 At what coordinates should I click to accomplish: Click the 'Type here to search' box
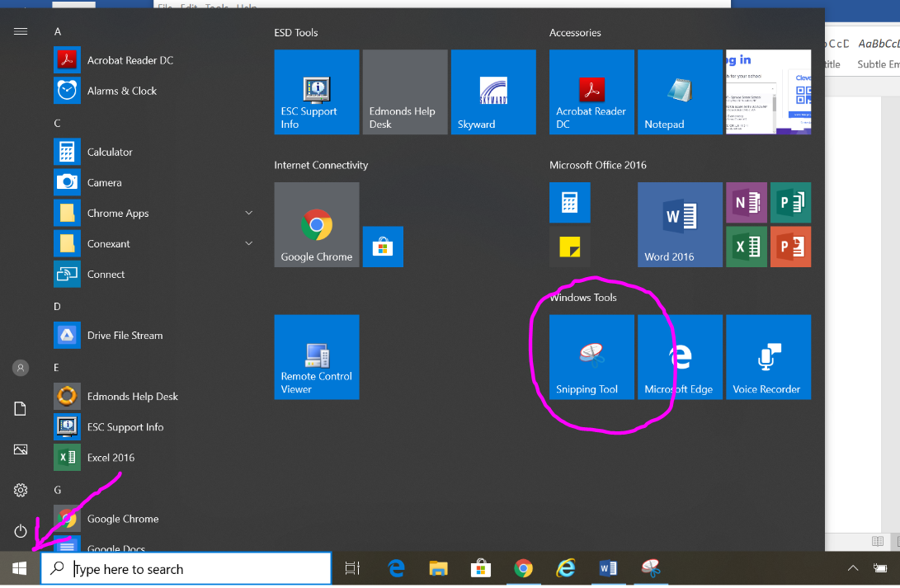tap(186, 568)
